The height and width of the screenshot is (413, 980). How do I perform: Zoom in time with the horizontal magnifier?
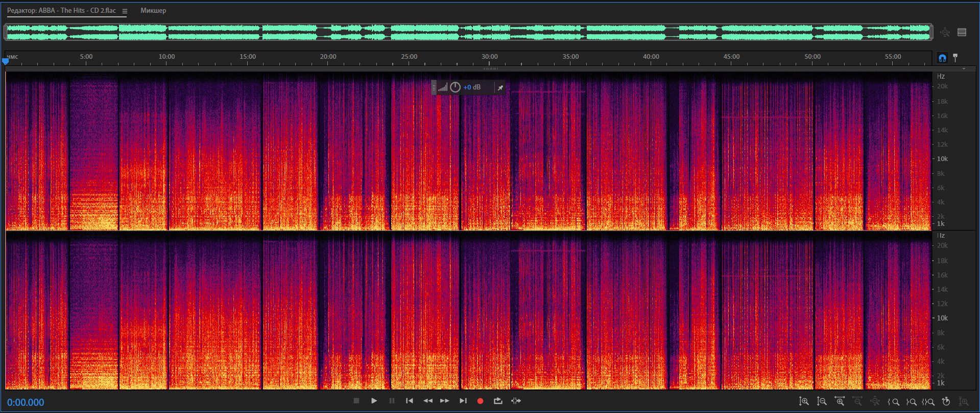(840, 402)
